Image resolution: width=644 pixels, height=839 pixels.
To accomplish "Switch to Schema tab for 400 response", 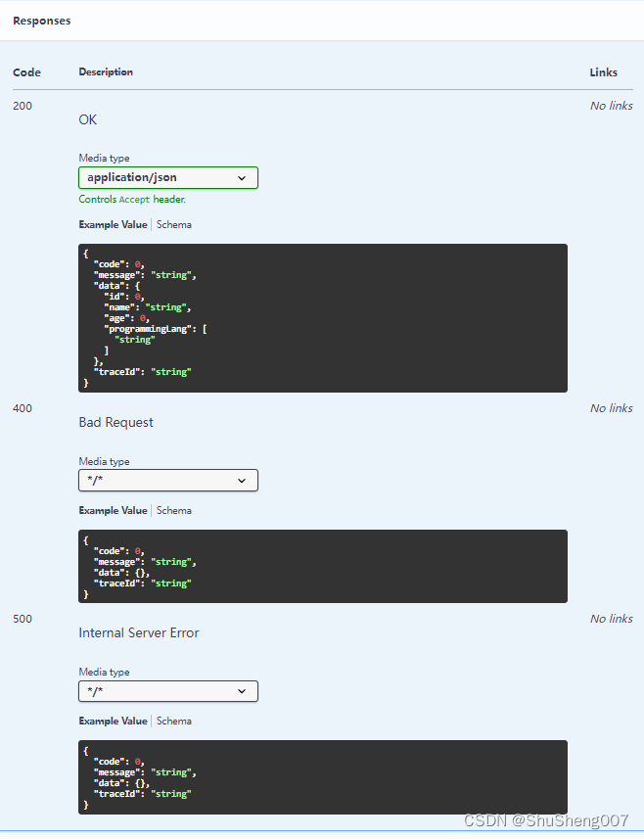I will coord(174,510).
